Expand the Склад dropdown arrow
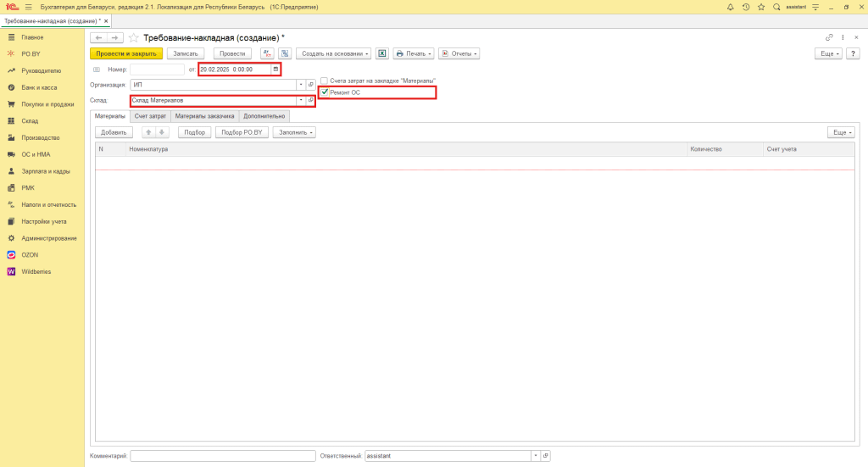Screen dimensions: 868x467 tap(301, 101)
